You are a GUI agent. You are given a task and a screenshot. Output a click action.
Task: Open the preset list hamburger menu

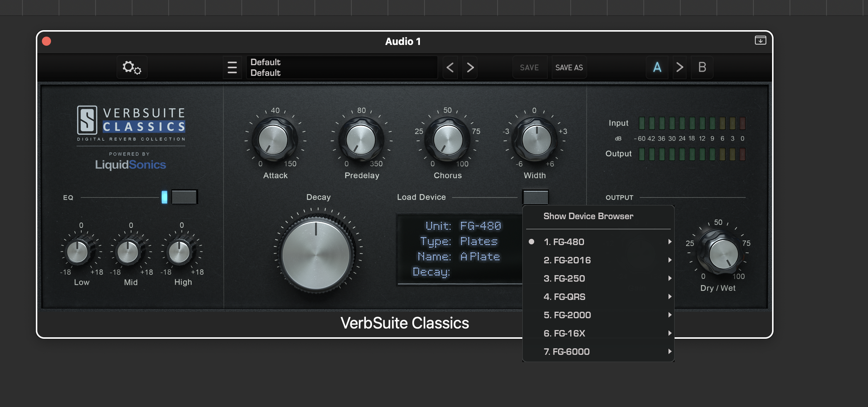pos(232,67)
